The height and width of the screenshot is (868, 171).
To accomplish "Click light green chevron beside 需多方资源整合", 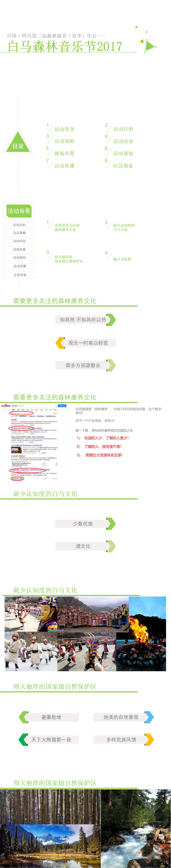I will click(111, 365).
